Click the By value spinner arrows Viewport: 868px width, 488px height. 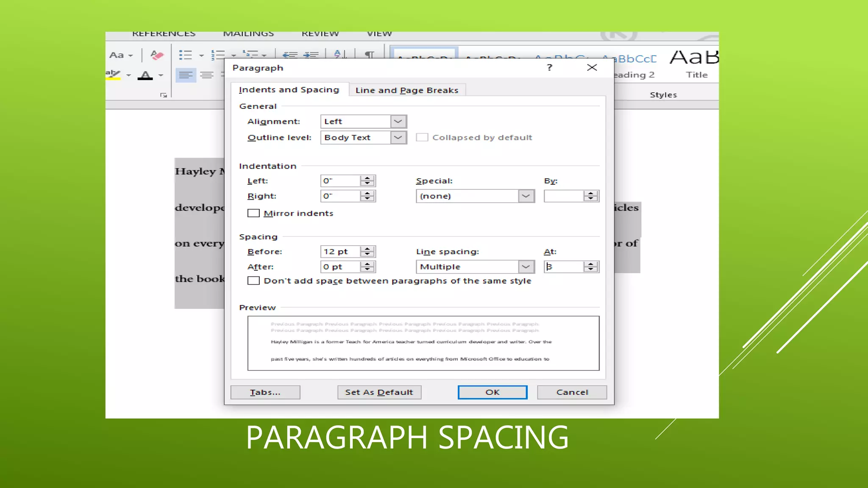coord(591,196)
